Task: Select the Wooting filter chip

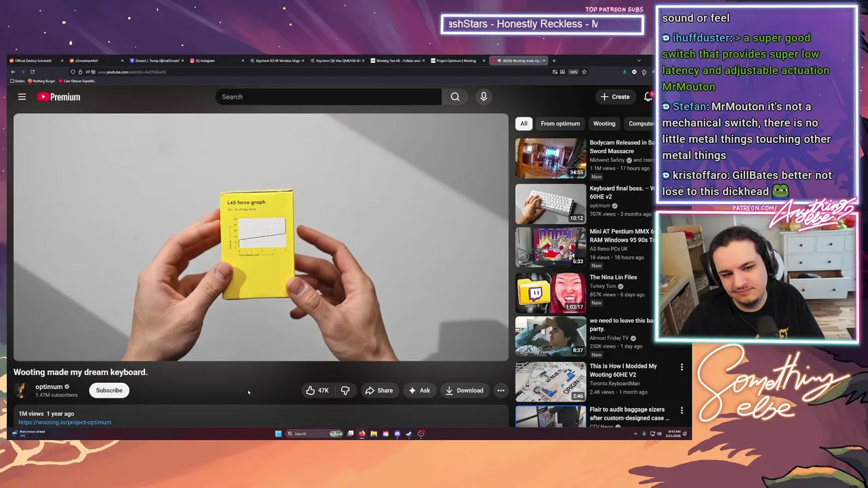Action: click(604, 123)
